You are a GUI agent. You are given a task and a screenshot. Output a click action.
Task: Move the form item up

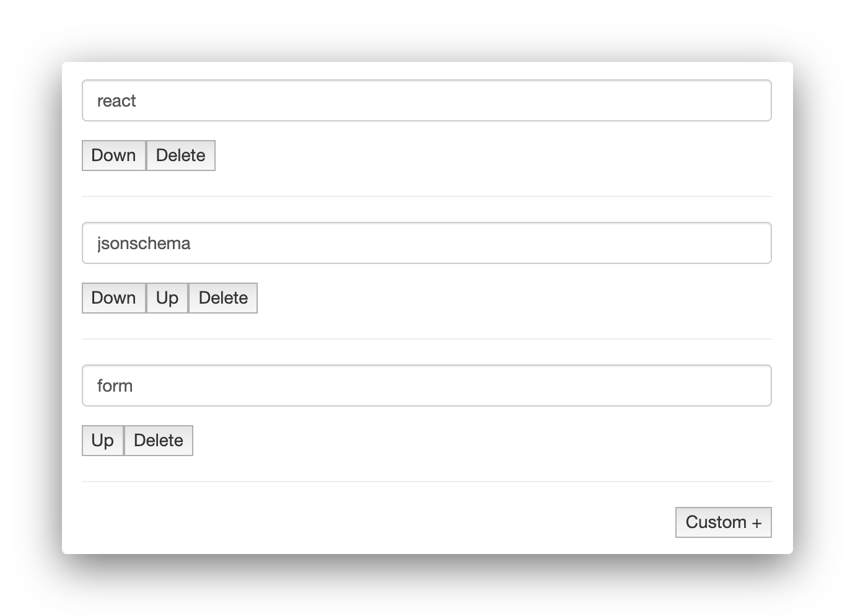(102, 440)
